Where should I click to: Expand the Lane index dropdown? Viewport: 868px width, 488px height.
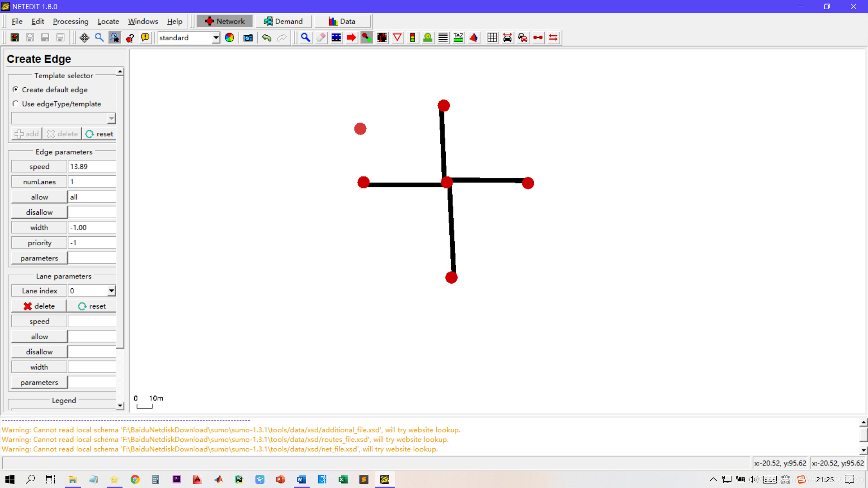coord(112,291)
